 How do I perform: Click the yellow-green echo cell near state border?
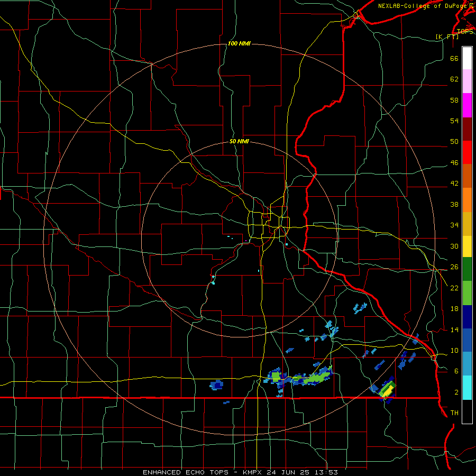(x=387, y=390)
